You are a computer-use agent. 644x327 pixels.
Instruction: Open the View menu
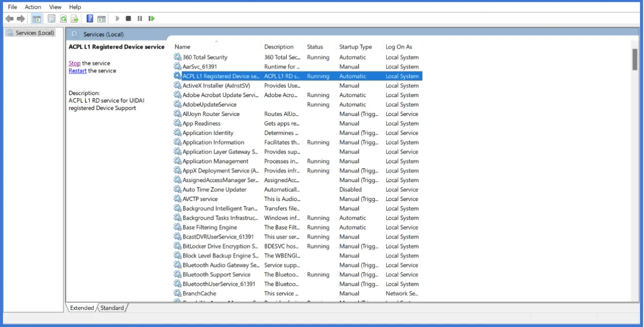point(55,7)
